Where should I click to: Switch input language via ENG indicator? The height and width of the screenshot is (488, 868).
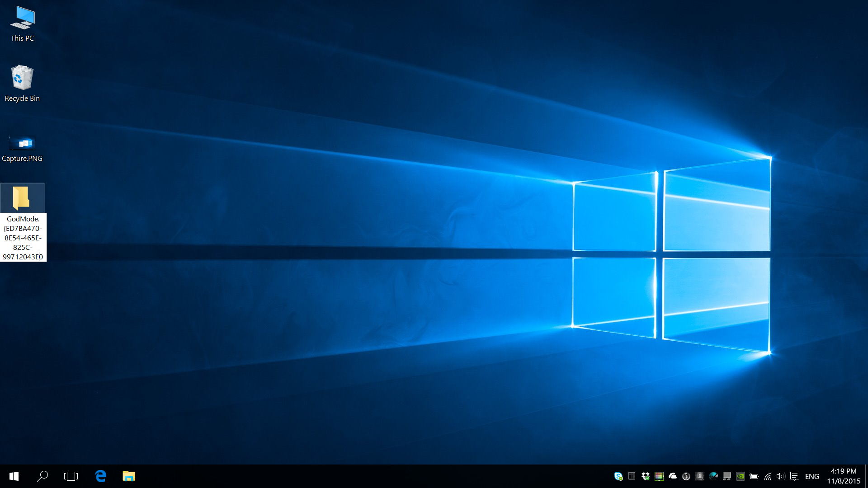(812, 476)
